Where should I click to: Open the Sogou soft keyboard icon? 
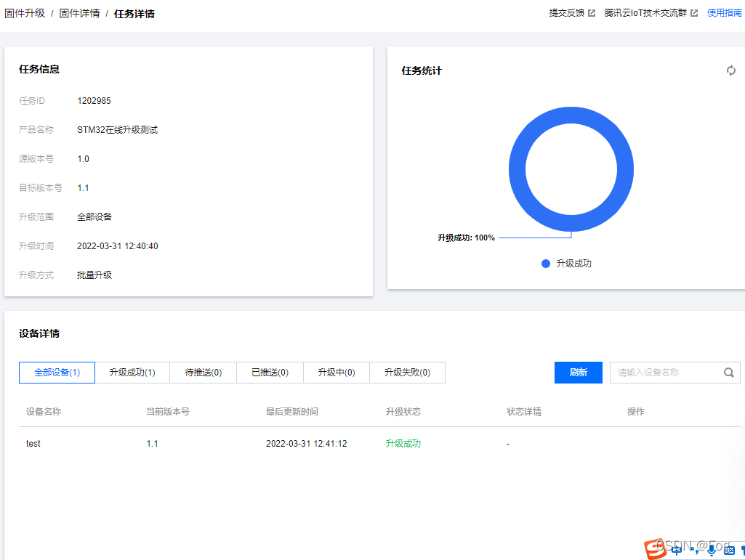729,550
